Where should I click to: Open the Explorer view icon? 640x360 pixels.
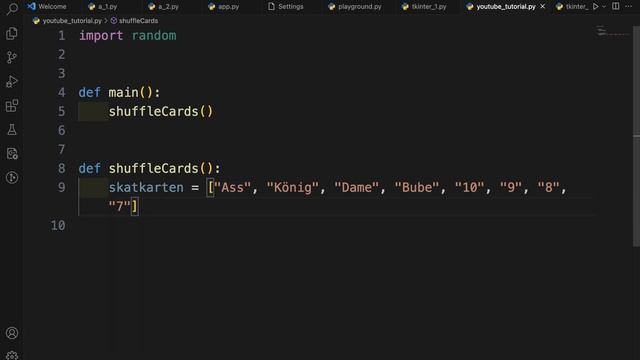coord(12,33)
